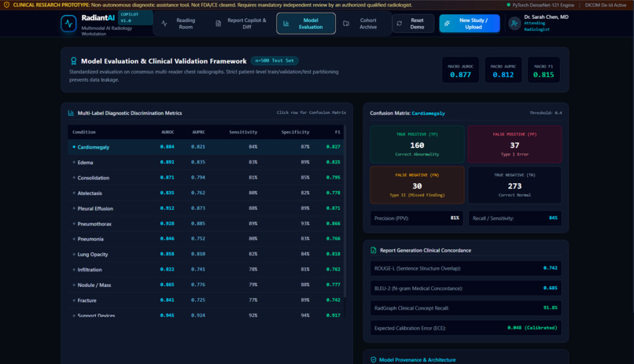Click the False Positive 37 cell
634x364 pixels.
click(514, 144)
